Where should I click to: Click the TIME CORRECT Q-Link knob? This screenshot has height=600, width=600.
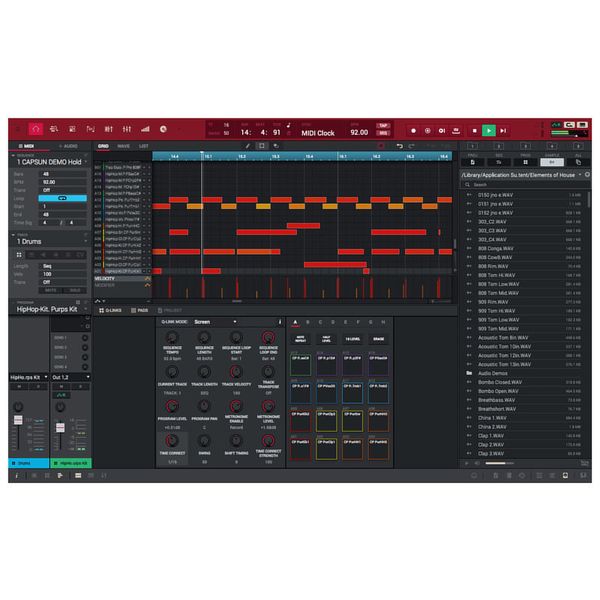[x=172, y=441]
